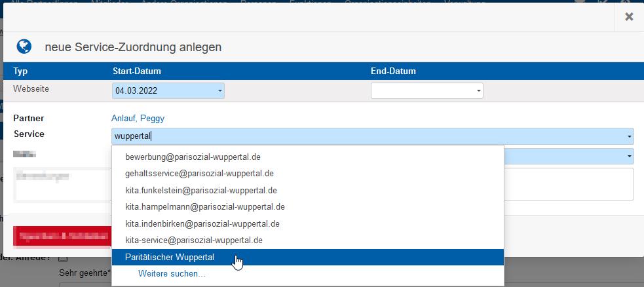This screenshot has height=287, width=644.
Task: Select bewerbung@parisozial-wuppertal.de from the list
Action: pos(194,157)
